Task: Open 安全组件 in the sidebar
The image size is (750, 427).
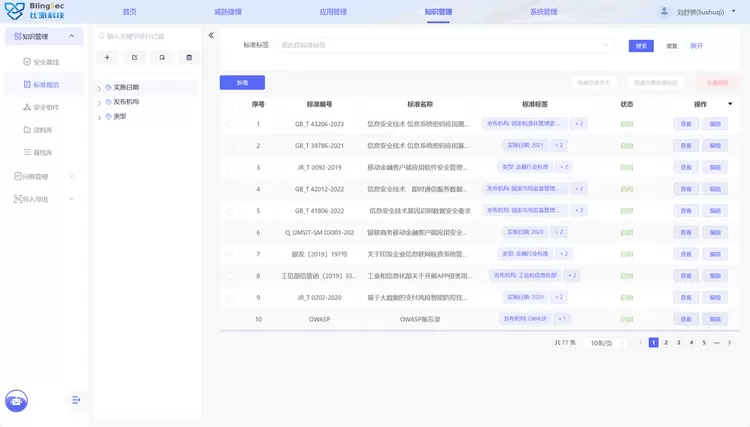Action: [46, 107]
